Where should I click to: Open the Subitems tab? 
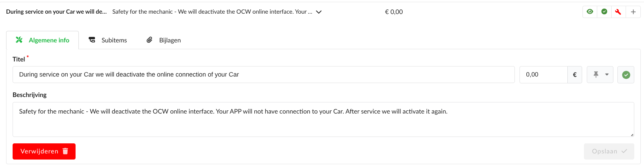tap(108, 40)
